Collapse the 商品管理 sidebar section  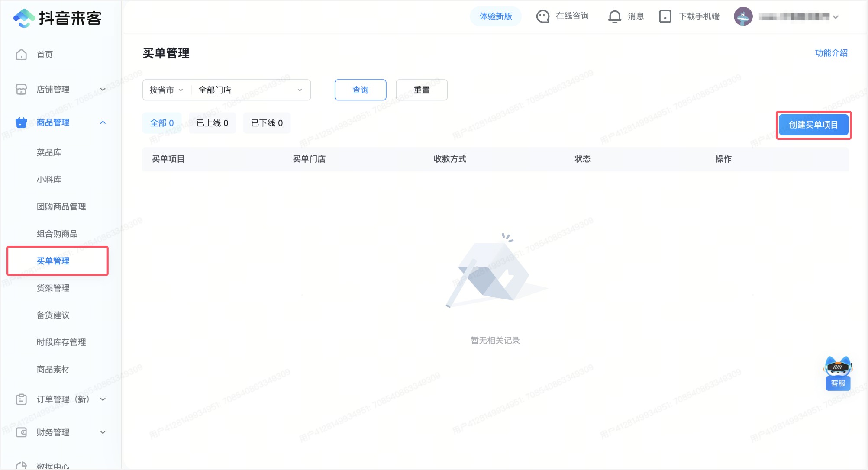(x=103, y=122)
